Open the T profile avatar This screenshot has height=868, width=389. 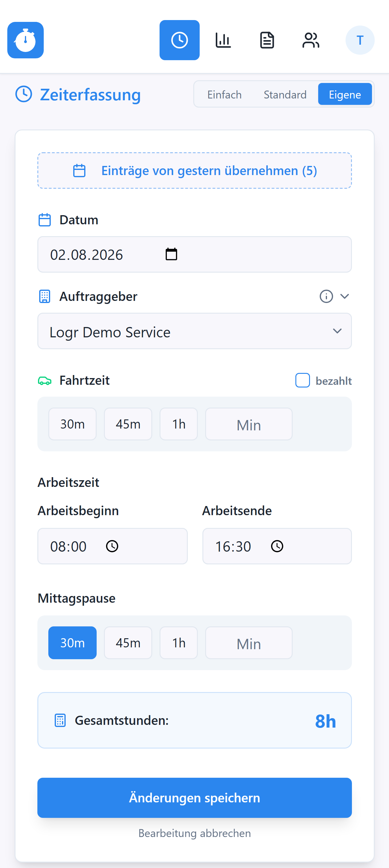(360, 40)
